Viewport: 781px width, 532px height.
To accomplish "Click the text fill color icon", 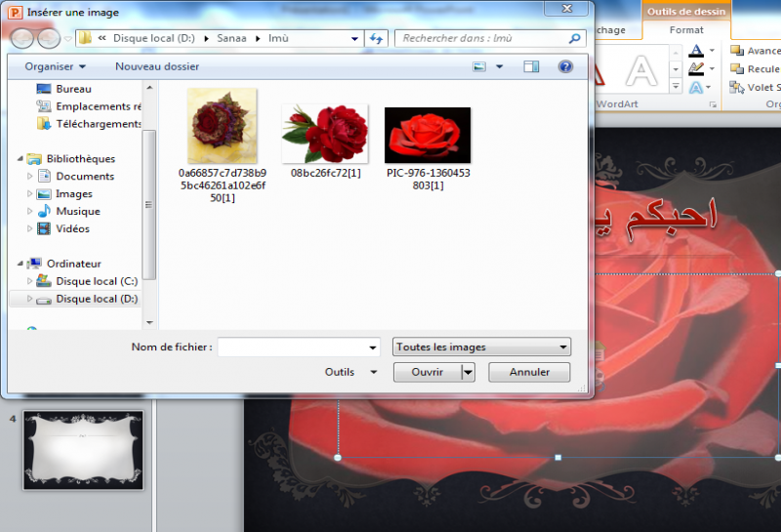I will [x=696, y=51].
